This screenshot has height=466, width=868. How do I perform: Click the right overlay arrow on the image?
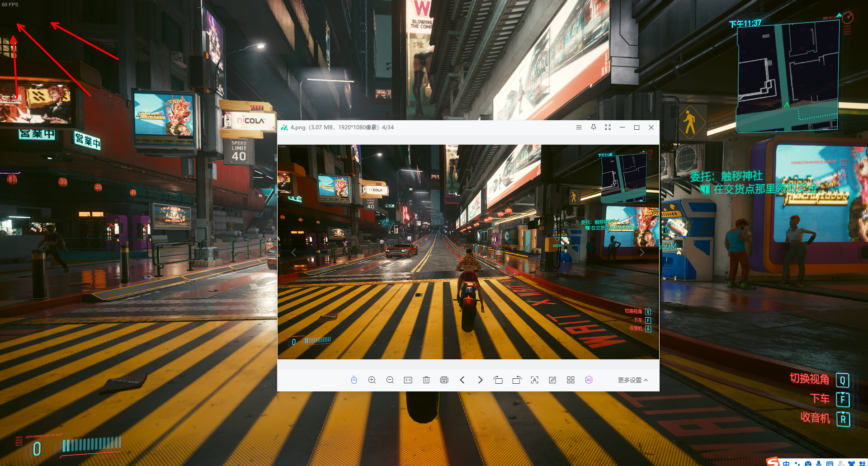tap(642, 252)
